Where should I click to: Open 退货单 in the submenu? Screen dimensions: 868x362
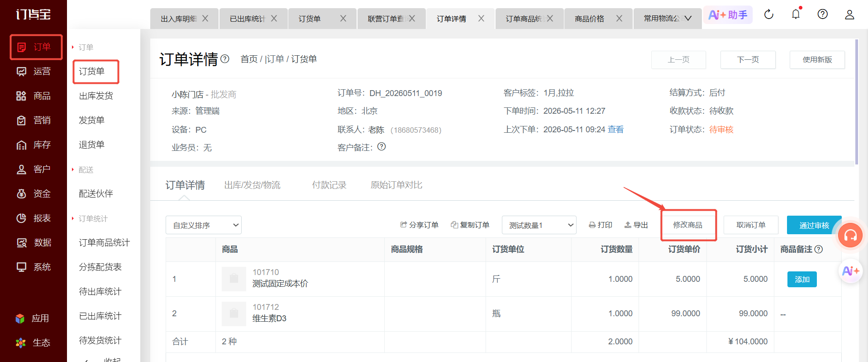tap(91, 145)
